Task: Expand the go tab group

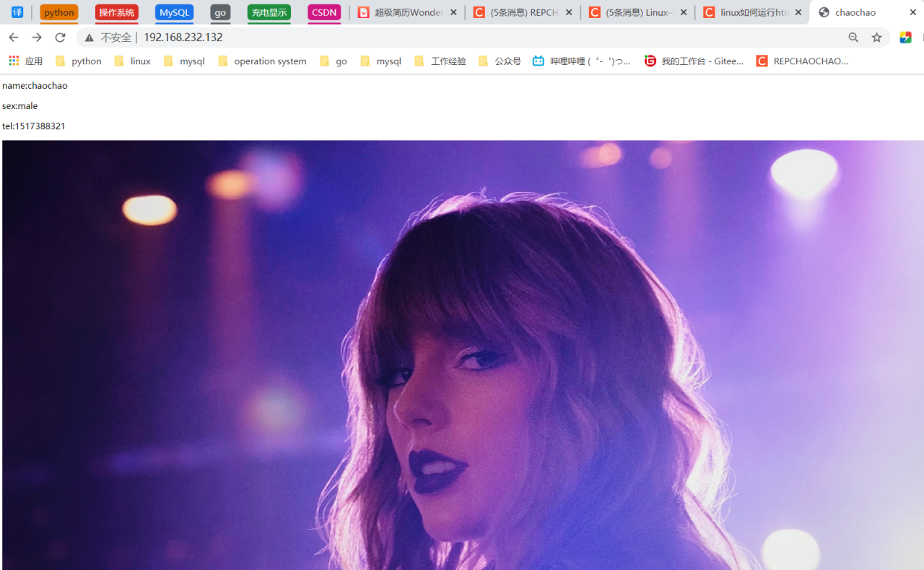Action: tap(220, 12)
